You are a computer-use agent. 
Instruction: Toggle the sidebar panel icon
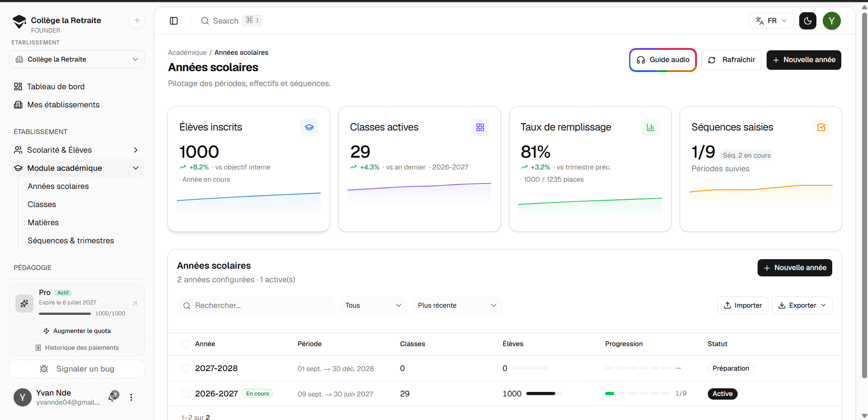click(174, 21)
